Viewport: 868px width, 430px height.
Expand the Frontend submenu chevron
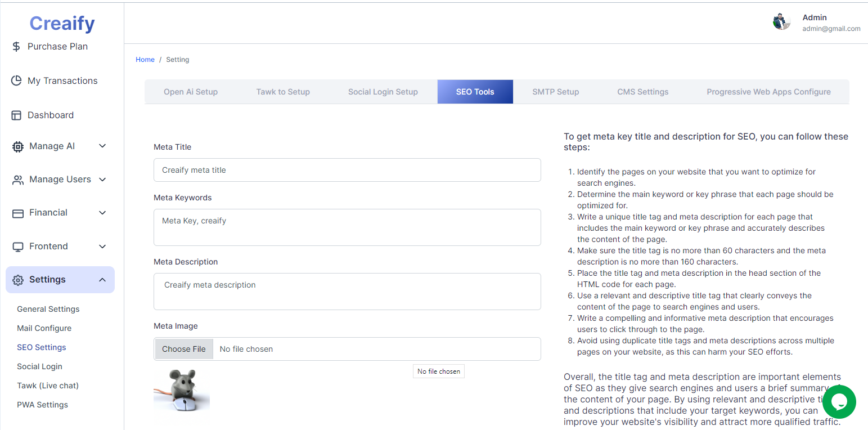(x=102, y=247)
